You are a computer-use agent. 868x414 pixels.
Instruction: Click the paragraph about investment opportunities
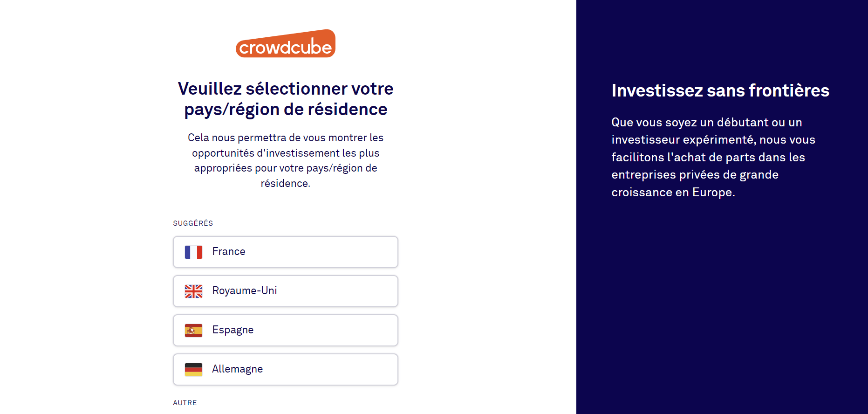285,160
